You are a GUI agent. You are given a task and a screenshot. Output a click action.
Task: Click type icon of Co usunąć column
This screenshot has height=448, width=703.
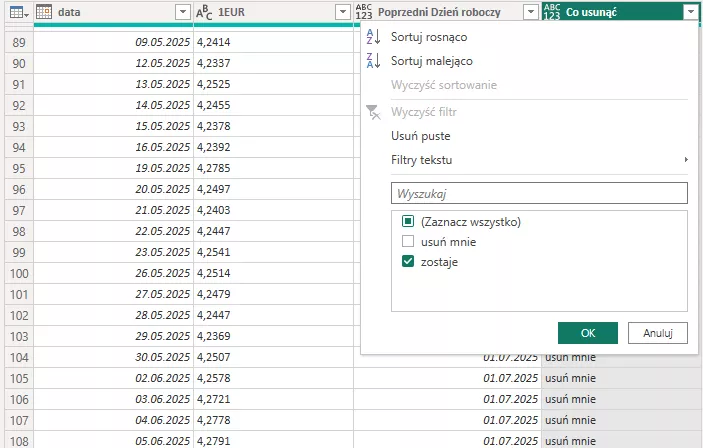point(551,12)
